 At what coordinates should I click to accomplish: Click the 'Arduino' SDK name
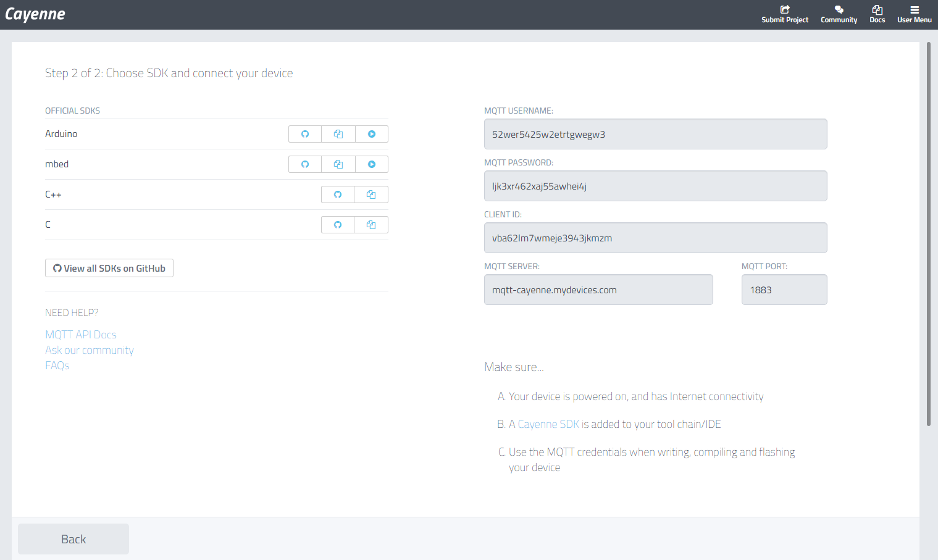(61, 134)
